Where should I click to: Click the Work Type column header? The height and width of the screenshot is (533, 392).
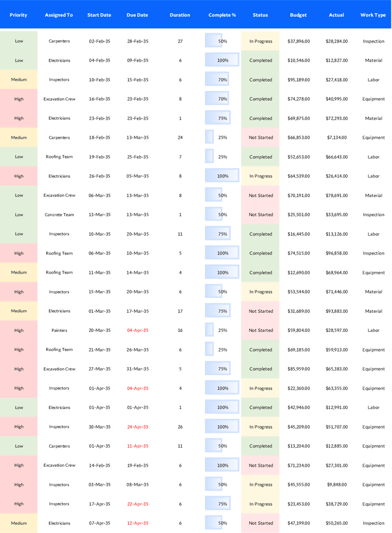[373, 15]
